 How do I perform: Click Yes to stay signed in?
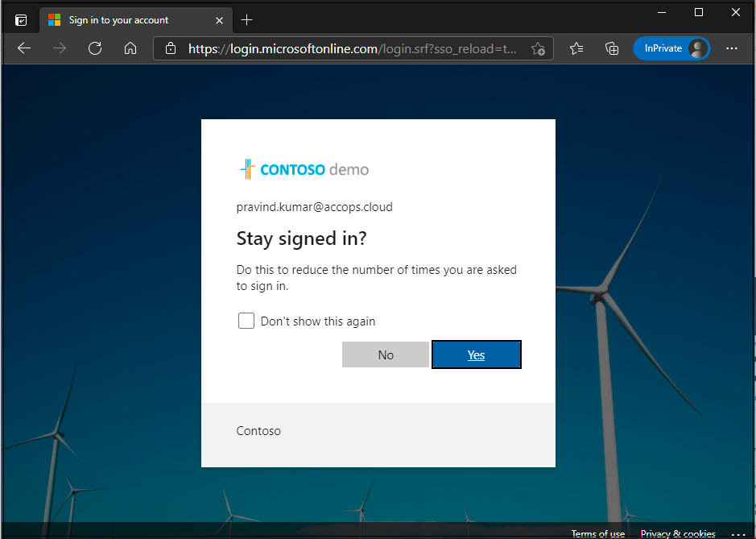pyautogui.click(x=477, y=354)
